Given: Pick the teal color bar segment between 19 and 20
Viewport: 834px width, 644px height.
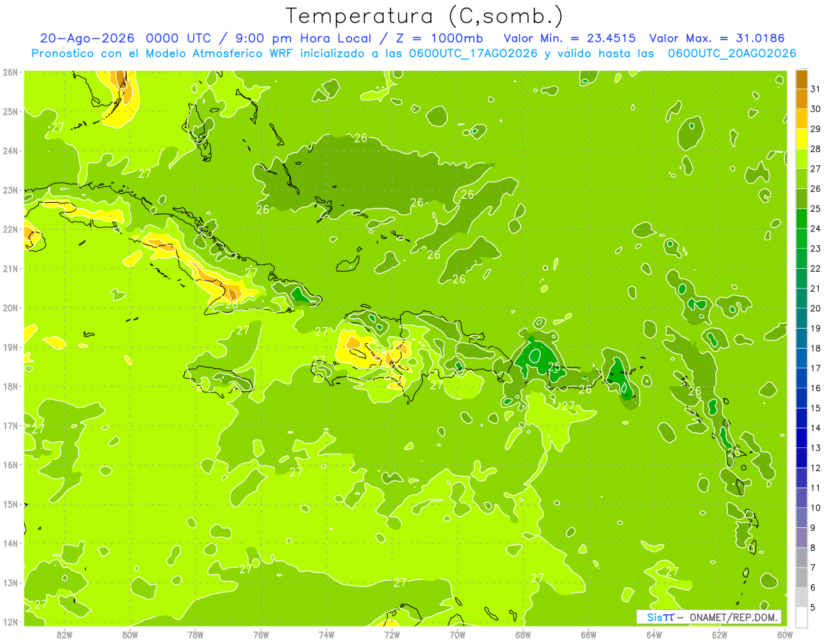Looking at the screenshot, I should [801, 318].
